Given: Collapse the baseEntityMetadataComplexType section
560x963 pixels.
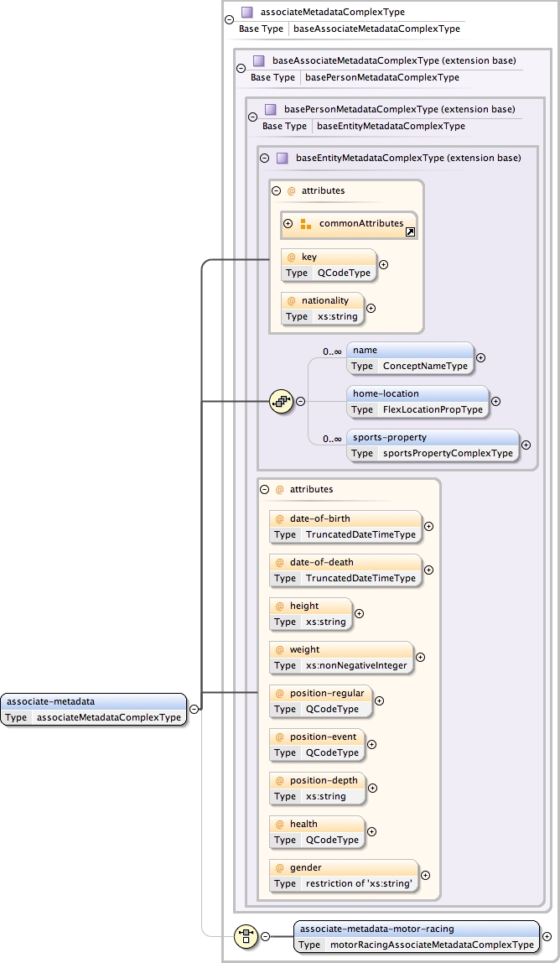Looking at the screenshot, I should click(264, 158).
